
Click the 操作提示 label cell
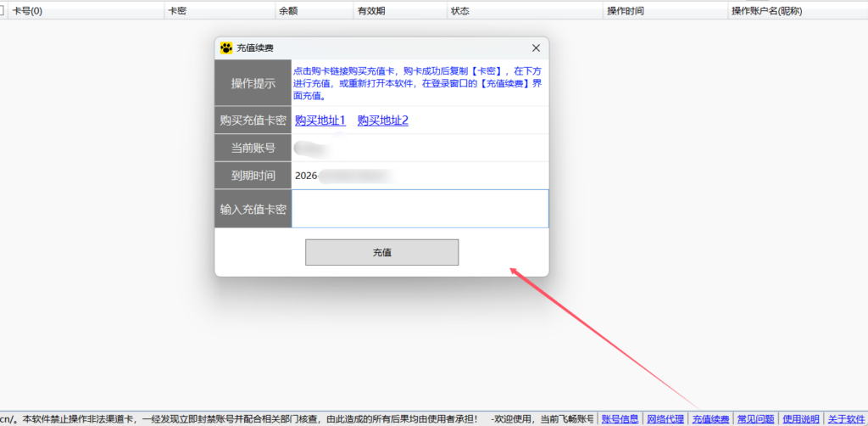(253, 83)
